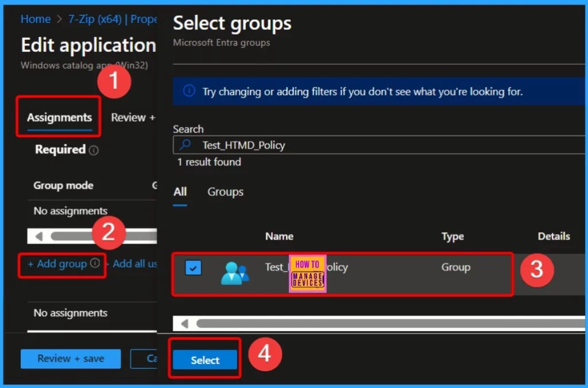Uncheck the Test_HTMD_Policy group checkbox
The width and height of the screenshot is (588, 388).
pyautogui.click(x=193, y=268)
